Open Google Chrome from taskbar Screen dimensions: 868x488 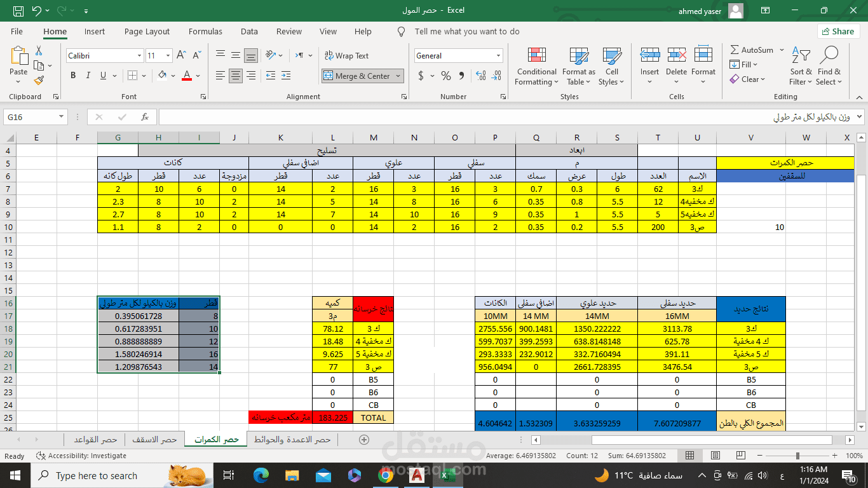(x=385, y=475)
